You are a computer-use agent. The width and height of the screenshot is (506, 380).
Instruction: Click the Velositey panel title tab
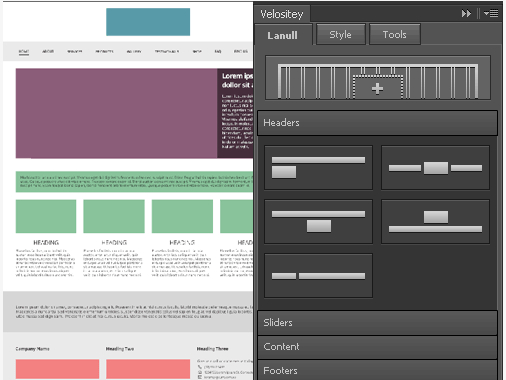282,14
